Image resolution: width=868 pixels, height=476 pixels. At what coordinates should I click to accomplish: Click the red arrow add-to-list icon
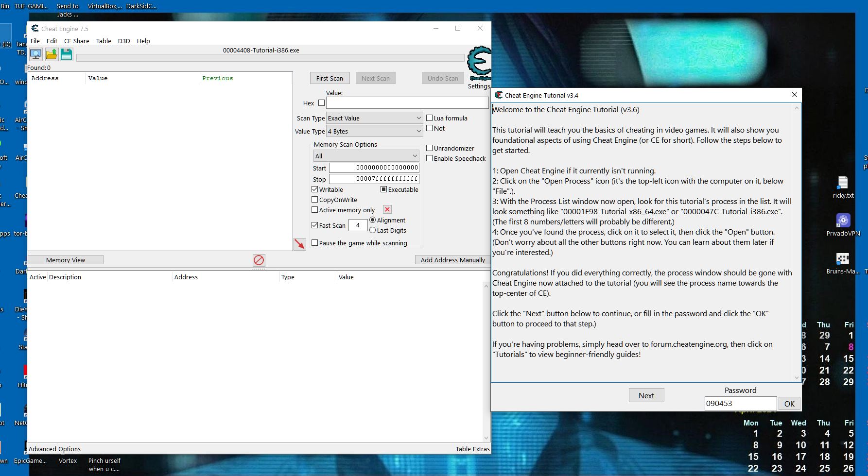click(x=299, y=244)
